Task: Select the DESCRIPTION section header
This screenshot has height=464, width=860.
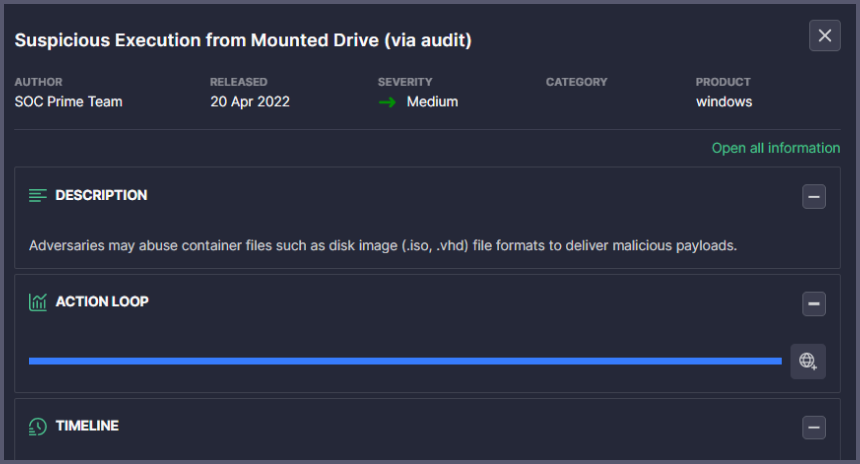Action: 101,195
